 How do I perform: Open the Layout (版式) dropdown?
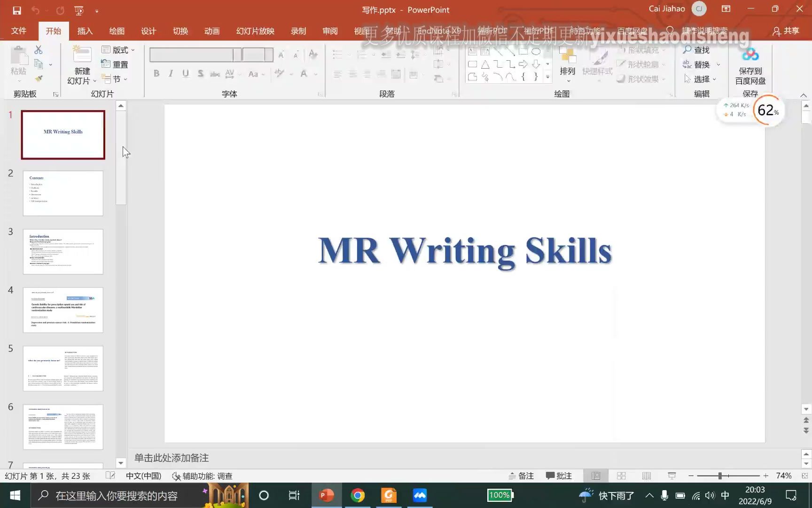click(x=118, y=50)
